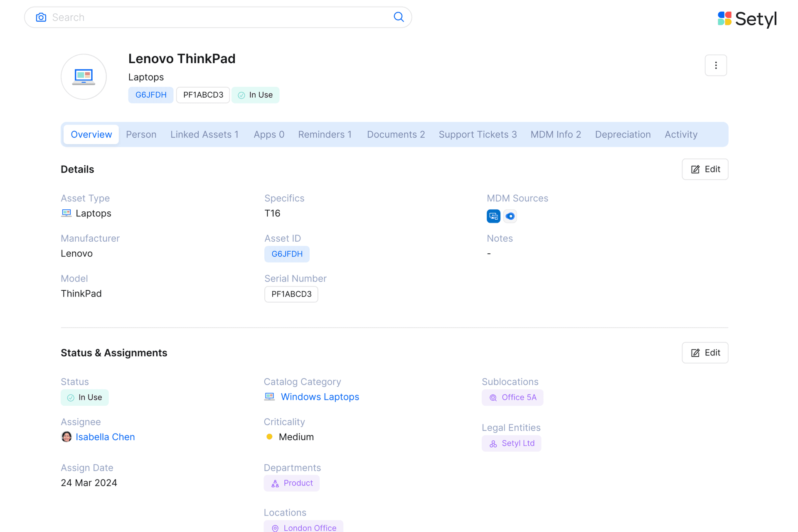This screenshot has width=798, height=532.
Task: Click the laptop icon beside Asset Type Laptops
Action: point(66,213)
